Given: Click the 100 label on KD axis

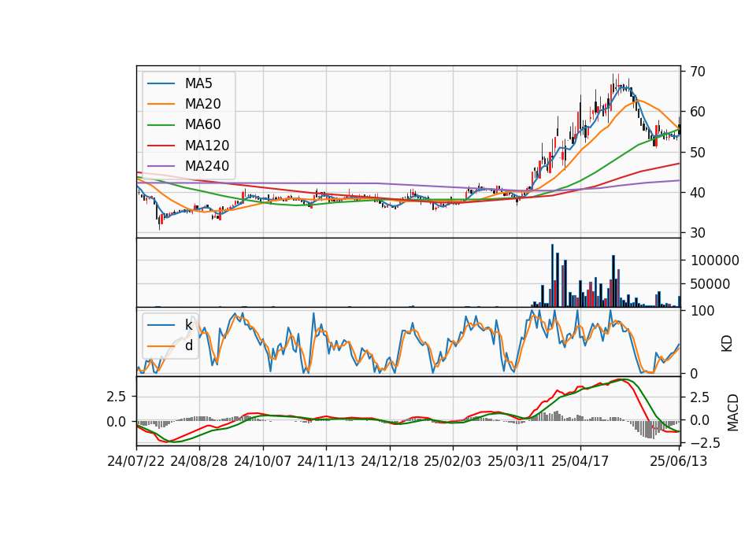Looking at the screenshot, I should pos(702,311).
